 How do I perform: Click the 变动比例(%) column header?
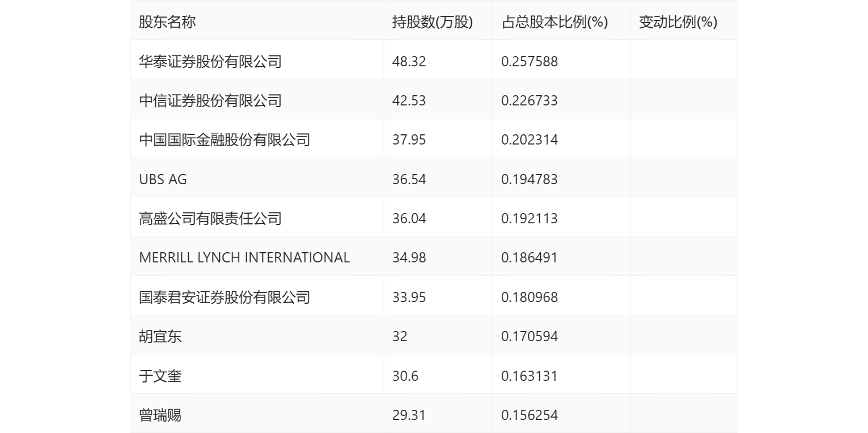tap(678, 22)
